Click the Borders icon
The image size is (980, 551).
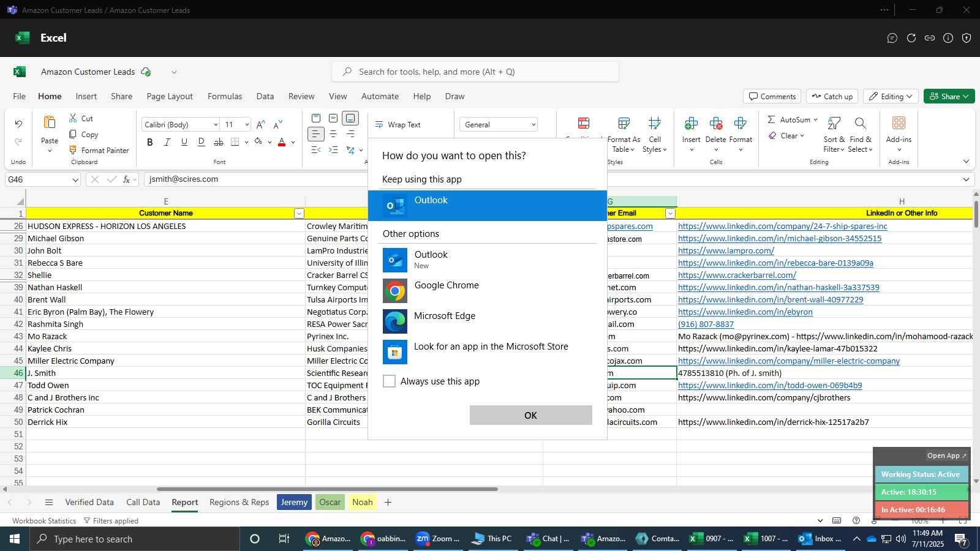click(235, 142)
